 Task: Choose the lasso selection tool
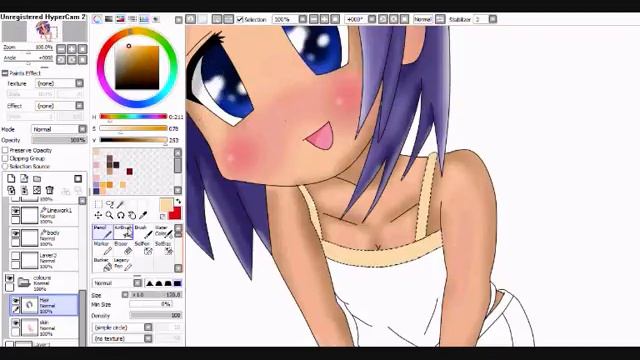(x=109, y=204)
